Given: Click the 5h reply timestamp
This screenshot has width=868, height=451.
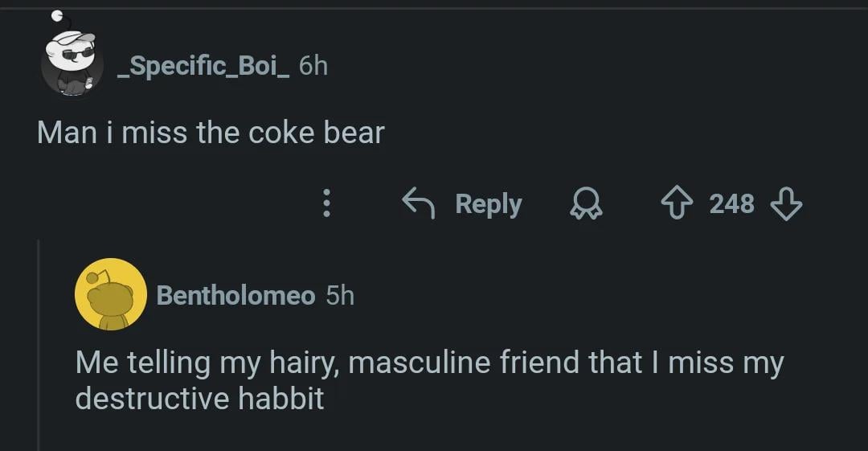Looking at the screenshot, I should tap(340, 295).
